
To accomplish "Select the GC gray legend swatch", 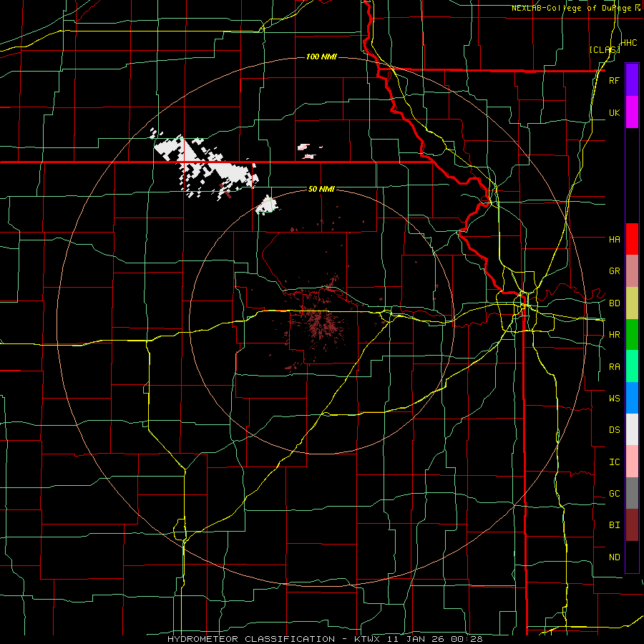I will (632, 493).
